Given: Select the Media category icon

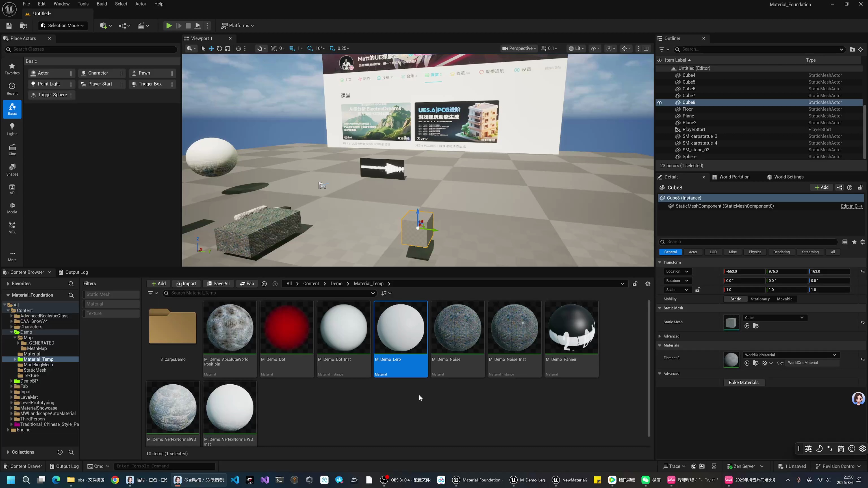Looking at the screenshot, I should pyautogui.click(x=12, y=208).
